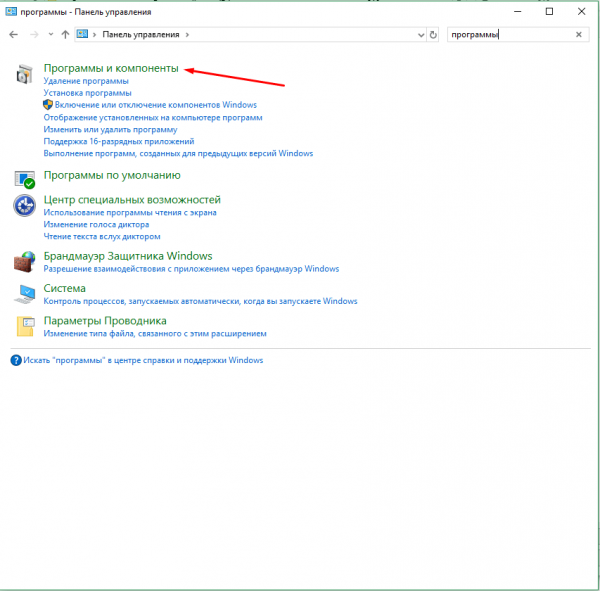The image size is (600, 591).
Task: Click Искать "программы" в центре справки link
Action: click(x=143, y=360)
